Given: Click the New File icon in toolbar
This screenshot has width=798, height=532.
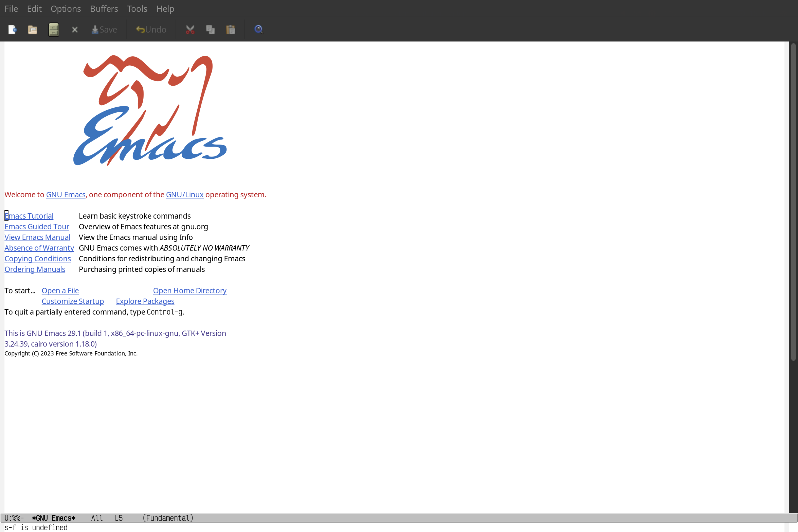Looking at the screenshot, I should 12,29.
